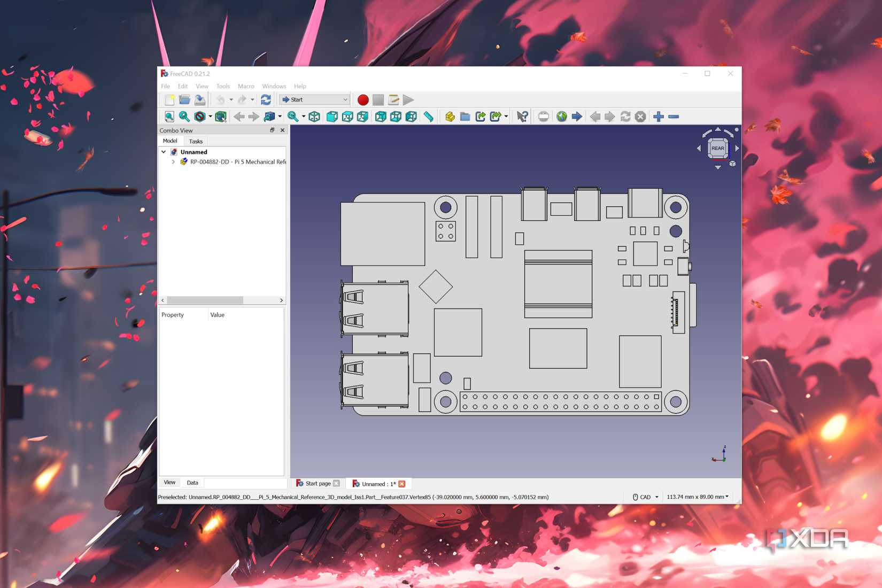Collapse the Unnamed document tree node
882x588 pixels.
(x=164, y=152)
